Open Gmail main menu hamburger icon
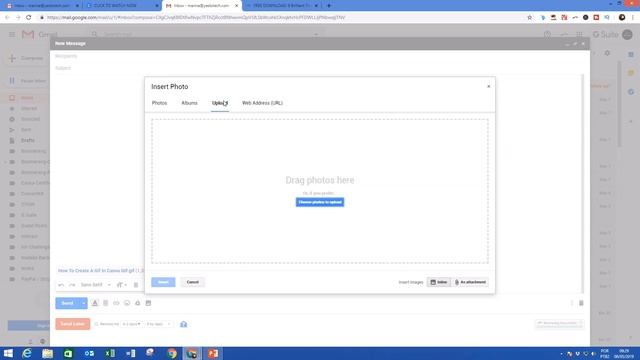This screenshot has width=640, height=360. (12, 35)
